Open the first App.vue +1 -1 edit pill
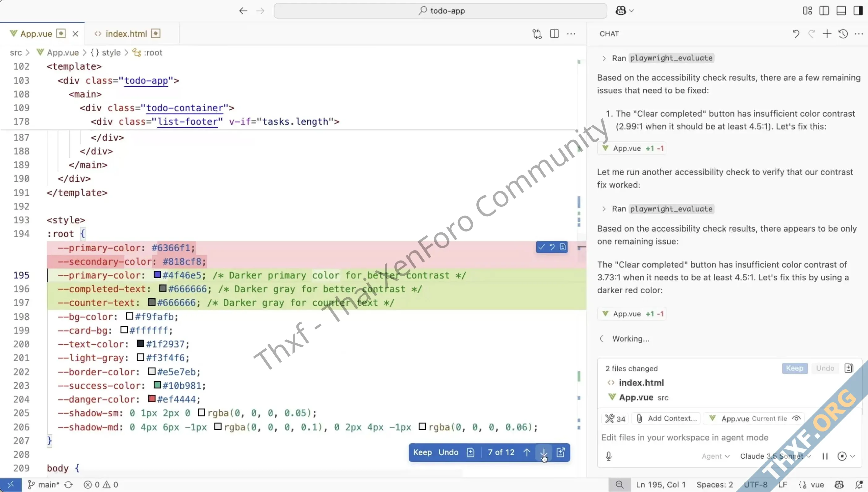The width and height of the screenshot is (868, 492). click(632, 148)
